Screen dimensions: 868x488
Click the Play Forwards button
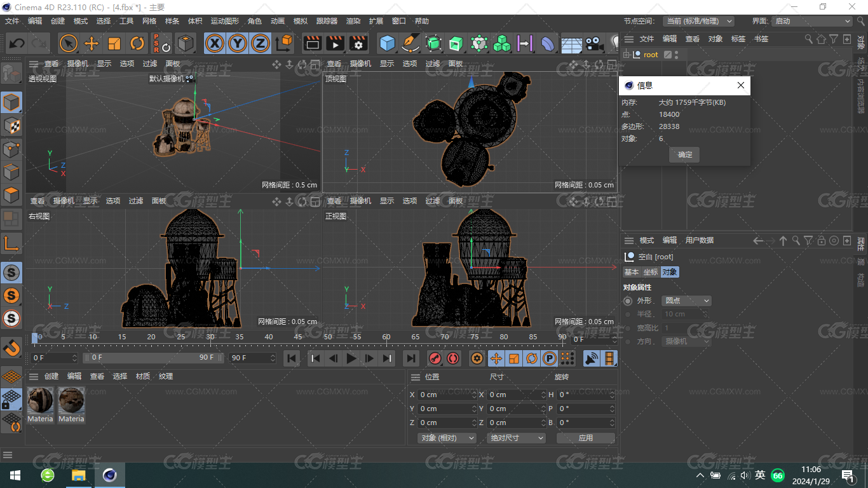click(351, 358)
